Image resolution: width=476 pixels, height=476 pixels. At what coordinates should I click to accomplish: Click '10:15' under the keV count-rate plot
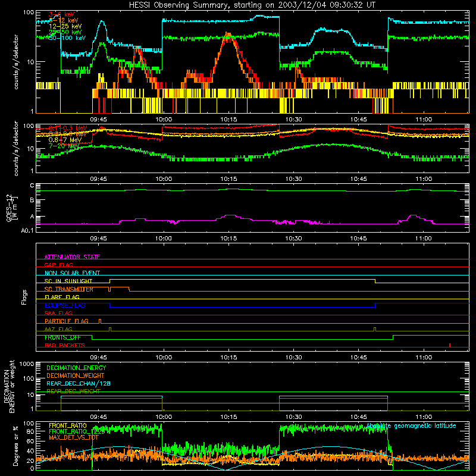tap(228, 120)
